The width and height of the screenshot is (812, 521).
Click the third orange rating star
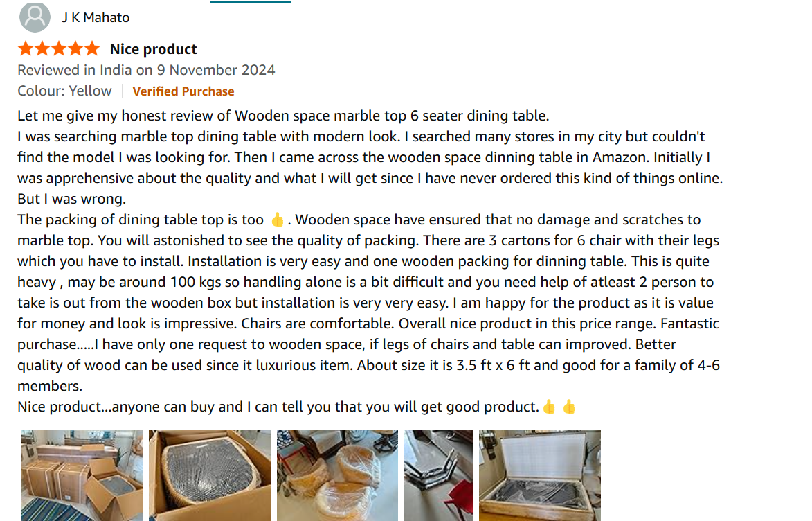59,48
